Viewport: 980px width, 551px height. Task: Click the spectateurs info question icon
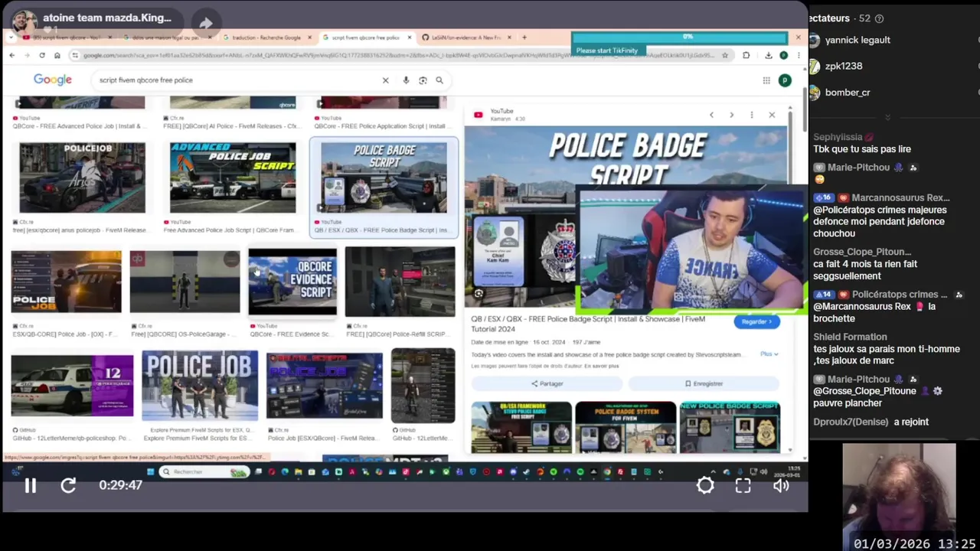tap(879, 18)
